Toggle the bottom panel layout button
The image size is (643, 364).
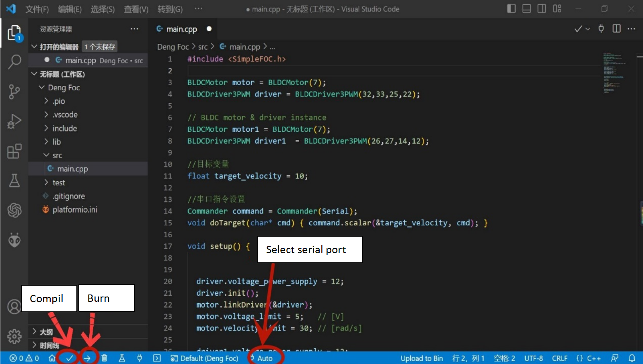526,8
